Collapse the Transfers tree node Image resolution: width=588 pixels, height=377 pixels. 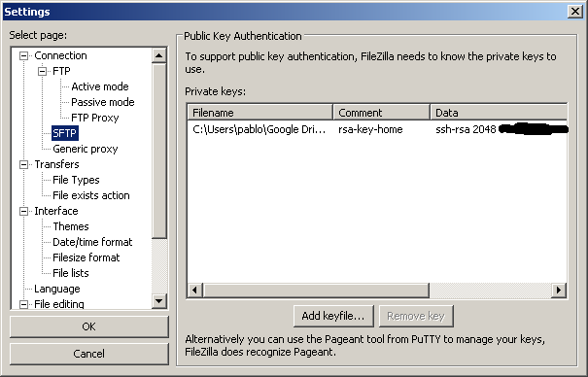click(23, 164)
